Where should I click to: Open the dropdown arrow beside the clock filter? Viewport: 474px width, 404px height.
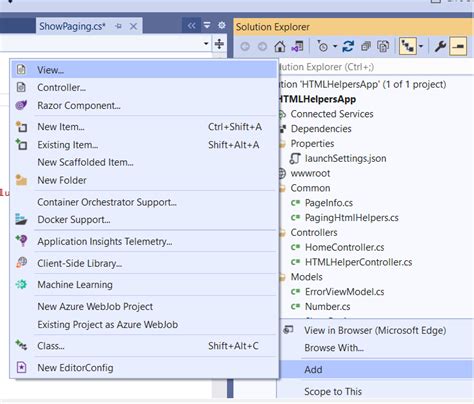335,46
